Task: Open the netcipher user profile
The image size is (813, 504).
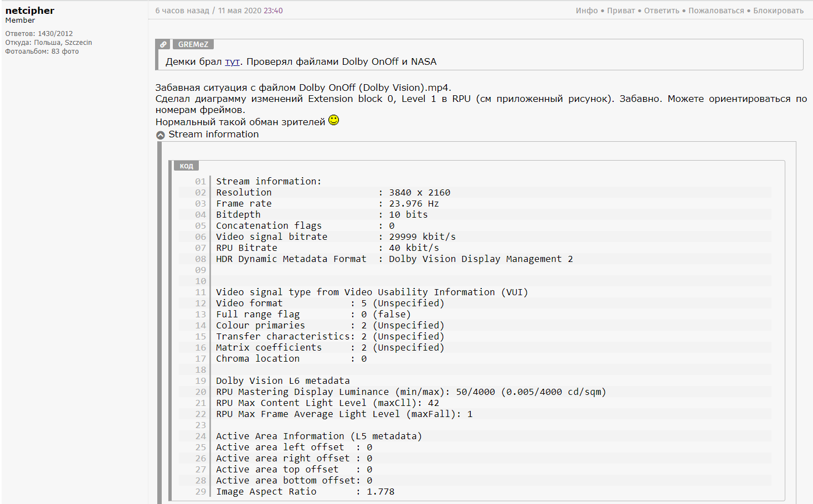Action: point(30,11)
